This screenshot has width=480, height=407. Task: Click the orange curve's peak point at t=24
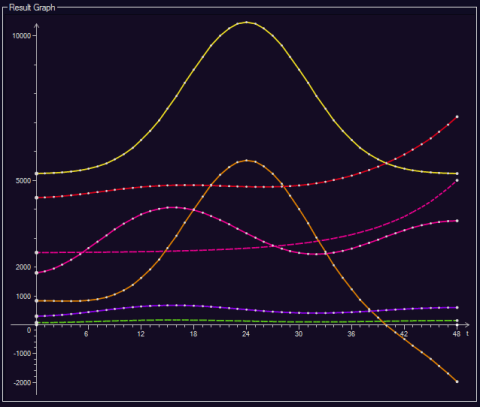[246, 160]
